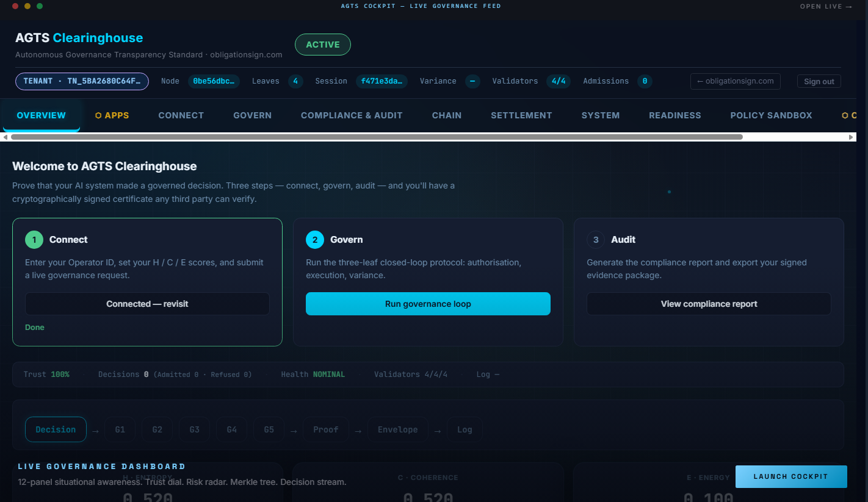Viewport: 868px width, 502px height.
Task: Click the step 3 Audit circle
Action: click(596, 240)
